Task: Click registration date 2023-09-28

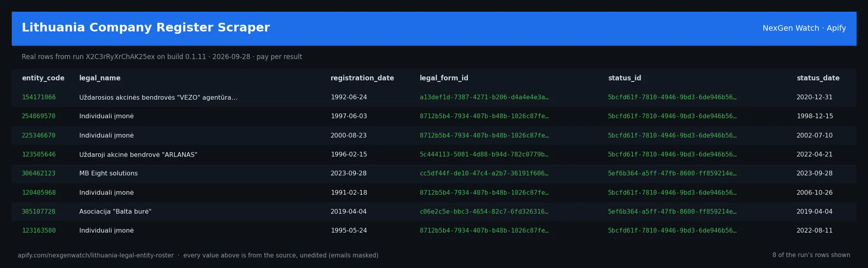Action: (x=349, y=174)
